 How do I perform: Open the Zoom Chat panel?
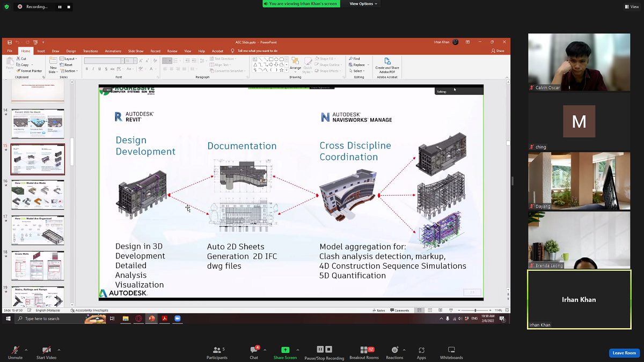coord(254,352)
